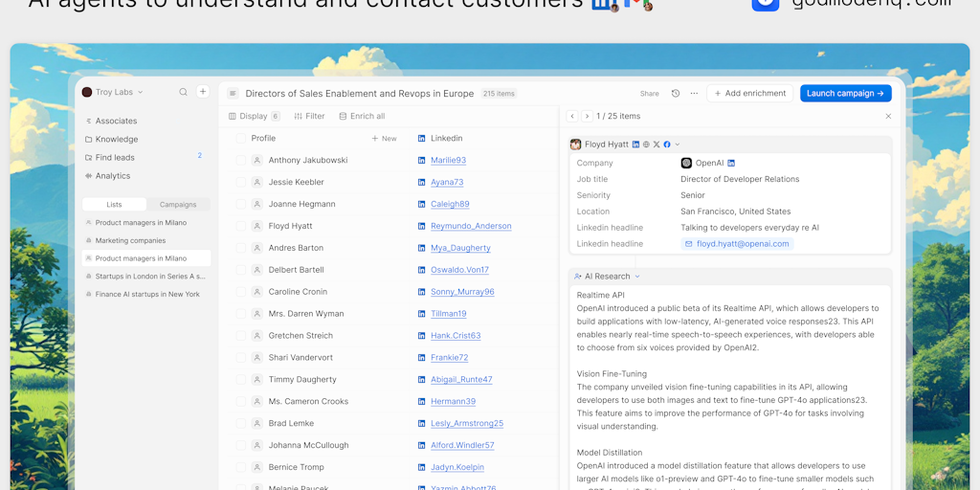Image resolution: width=980 pixels, height=490 pixels.
Task: Expand the Troy Labs workspace dropdown
Action: click(140, 92)
